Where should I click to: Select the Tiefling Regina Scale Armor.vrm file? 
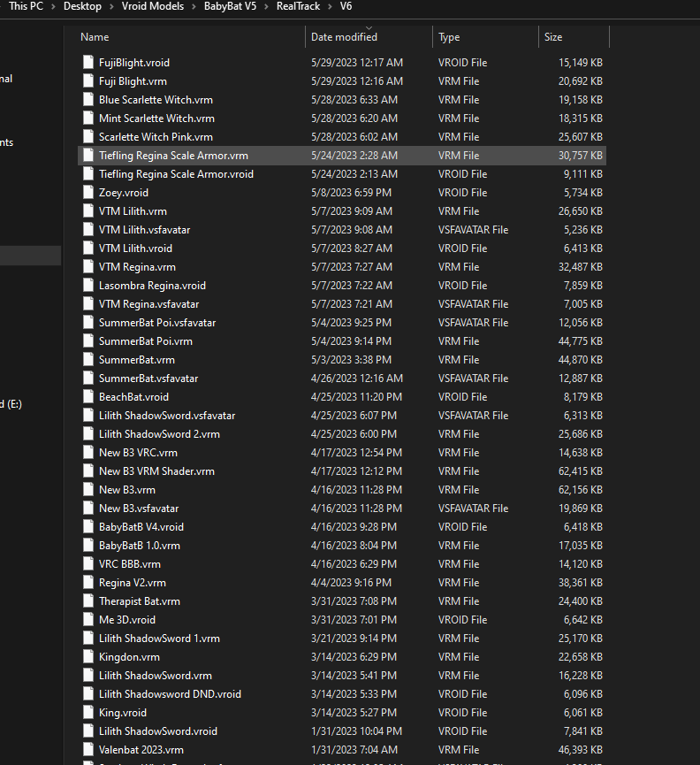[x=173, y=156]
